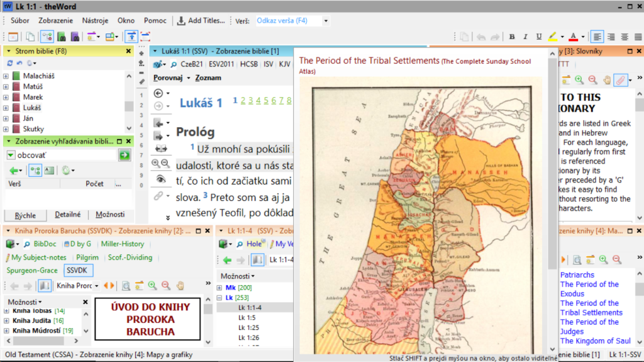
Task: Click the hand pan tool in book view [2]
Action: tap(180, 285)
